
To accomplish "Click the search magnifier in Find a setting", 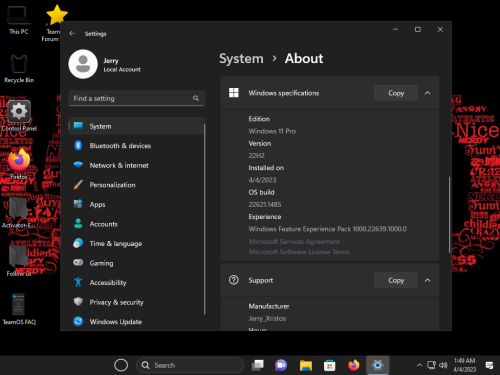I will coord(196,98).
